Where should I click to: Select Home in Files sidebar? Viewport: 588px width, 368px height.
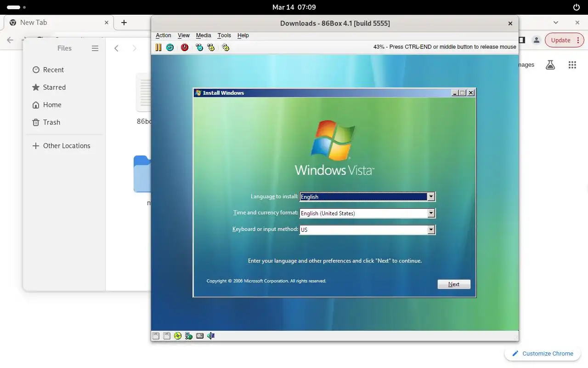click(x=64, y=105)
